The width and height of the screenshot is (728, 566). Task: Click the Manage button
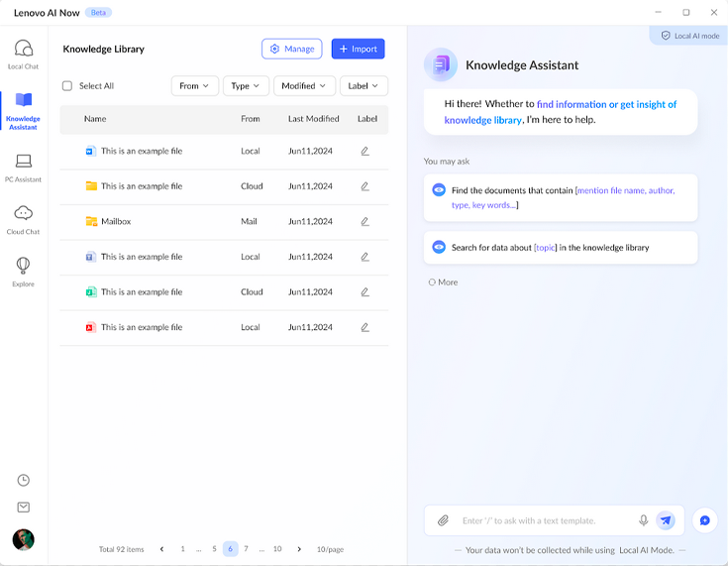coord(292,49)
